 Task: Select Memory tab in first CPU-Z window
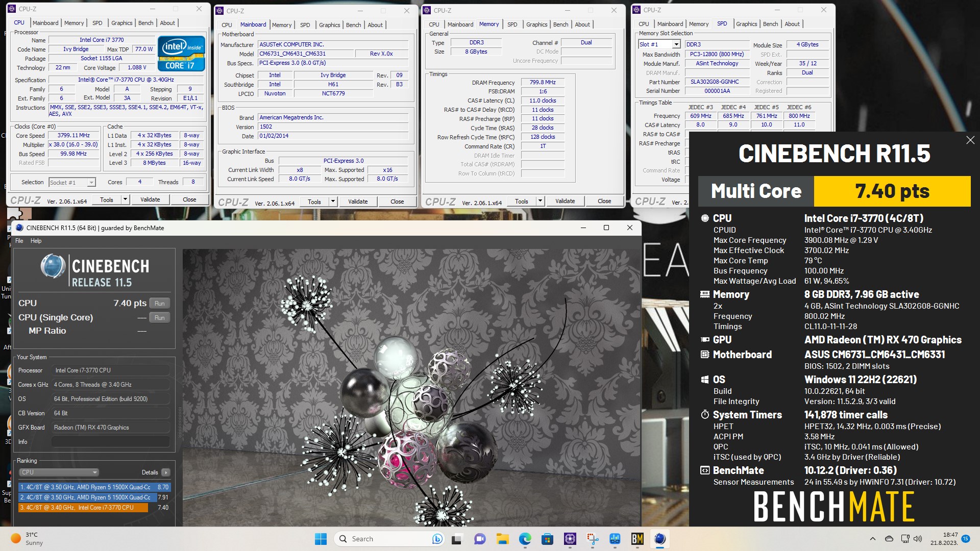coord(74,23)
